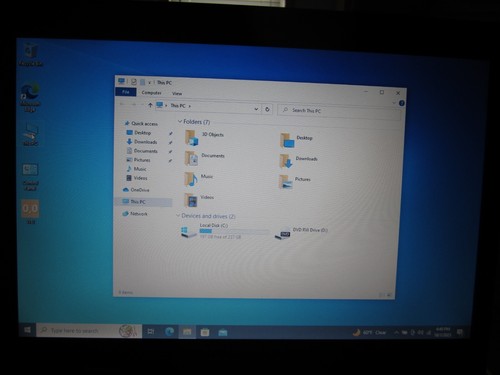Viewport: 500px width, 375px height.
Task: Select the Downloads folder in main pane
Action: coord(298,161)
